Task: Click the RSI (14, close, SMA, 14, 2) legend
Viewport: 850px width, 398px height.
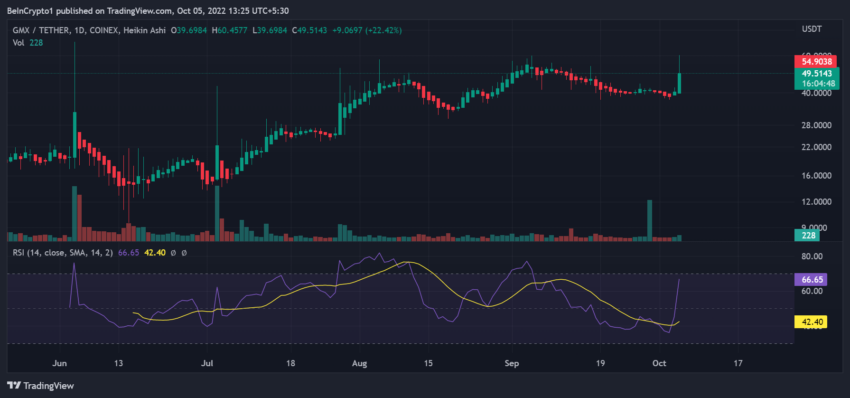Action: pos(63,253)
